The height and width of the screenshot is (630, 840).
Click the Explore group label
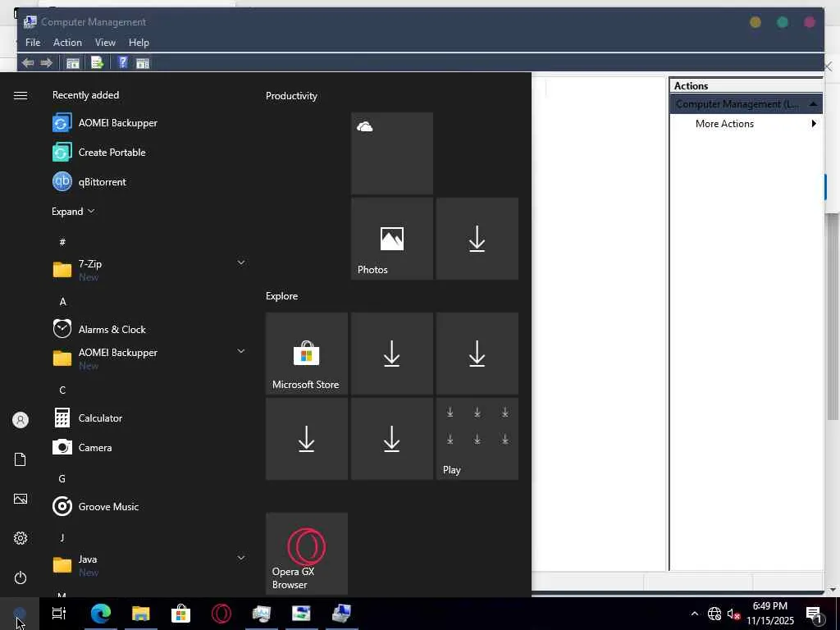click(x=282, y=295)
